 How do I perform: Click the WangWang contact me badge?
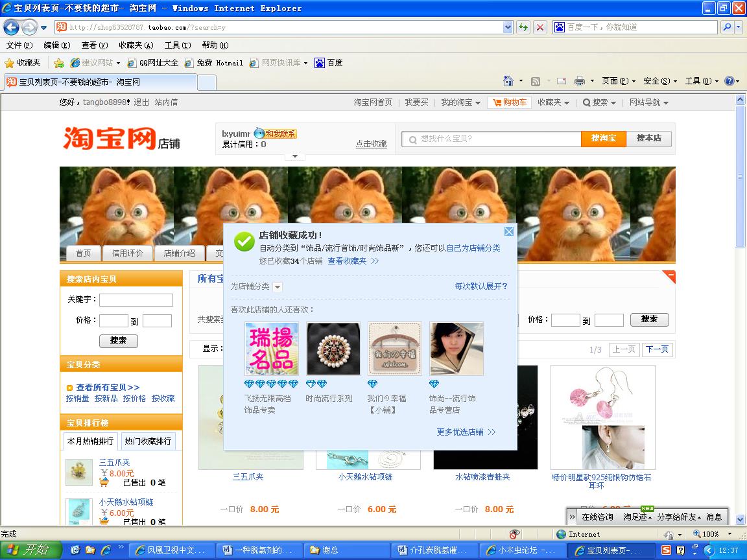(x=276, y=134)
